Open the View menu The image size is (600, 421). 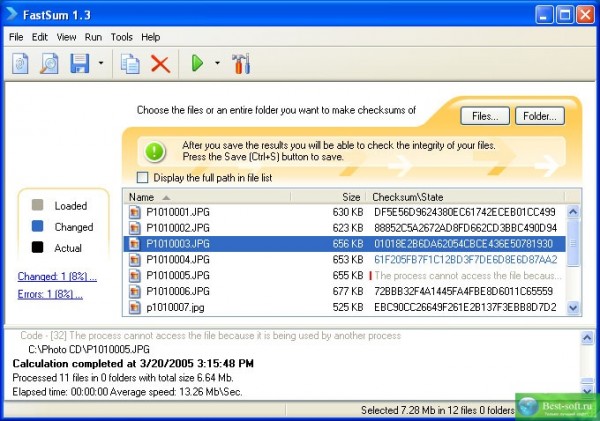coord(66,37)
